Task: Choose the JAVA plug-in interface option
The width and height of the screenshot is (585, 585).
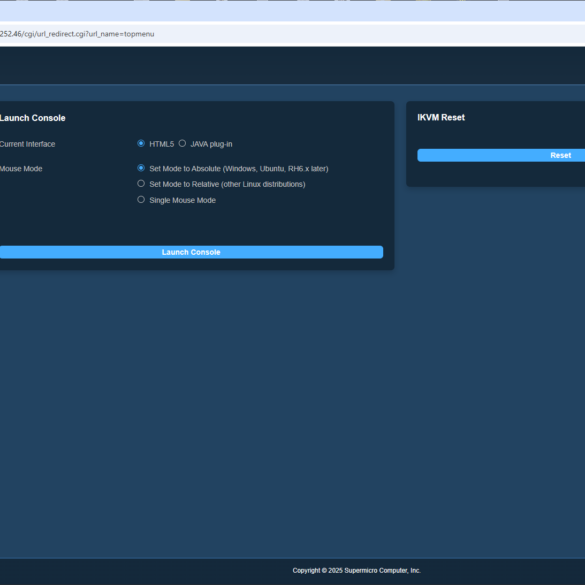Action: 182,143
